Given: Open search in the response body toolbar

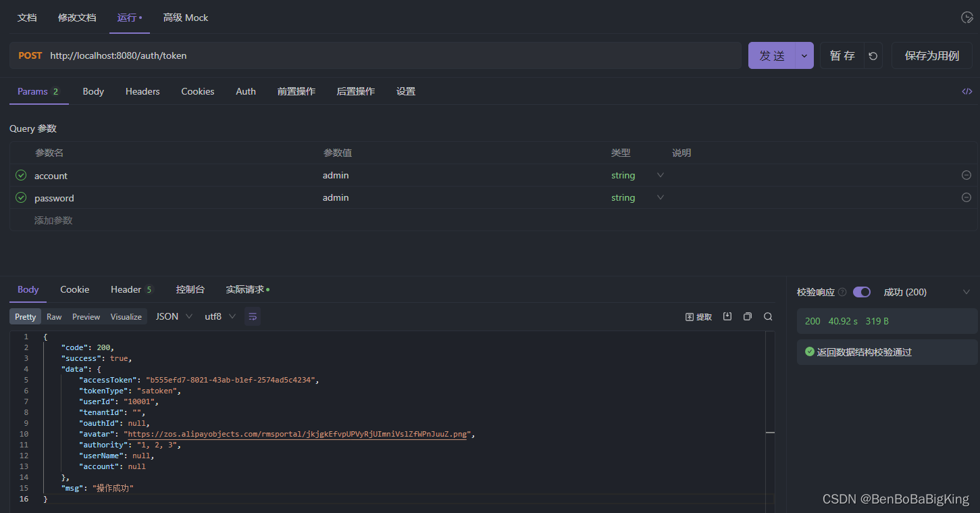Looking at the screenshot, I should (768, 316).
